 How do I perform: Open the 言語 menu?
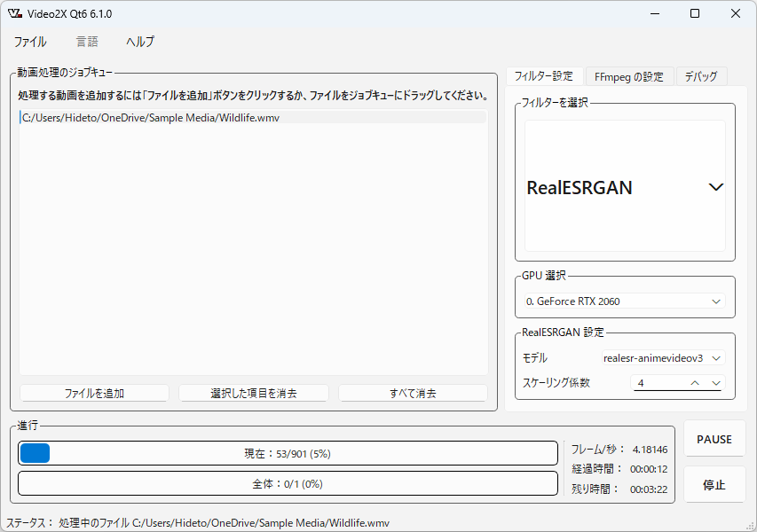coord(86,42)
